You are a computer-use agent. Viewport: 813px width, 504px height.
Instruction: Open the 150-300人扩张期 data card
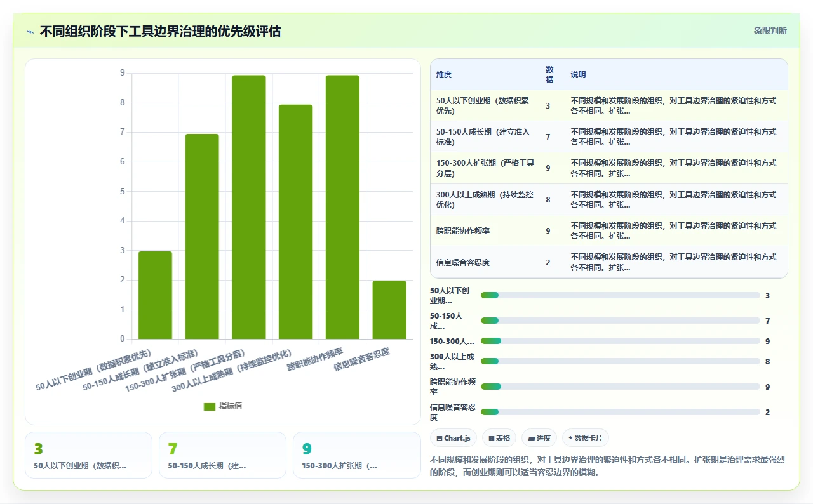(x=357, y=455)
